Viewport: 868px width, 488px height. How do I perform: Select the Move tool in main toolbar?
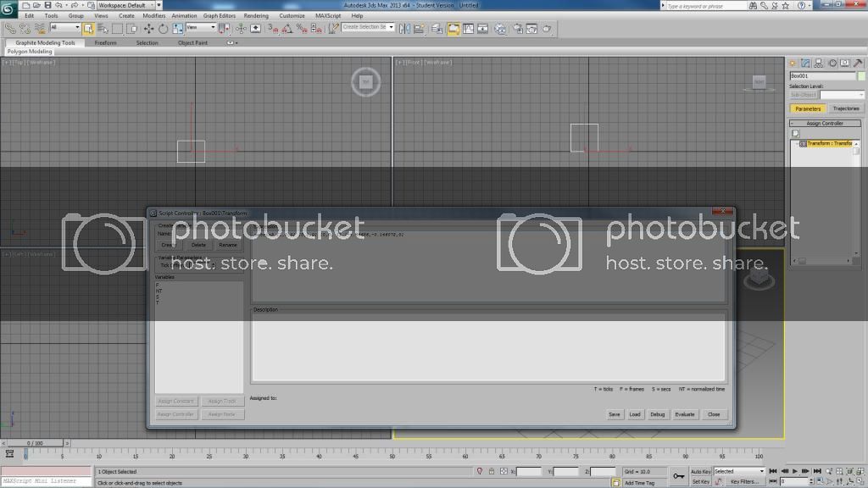pyautogui.click(x=149, y=29)
